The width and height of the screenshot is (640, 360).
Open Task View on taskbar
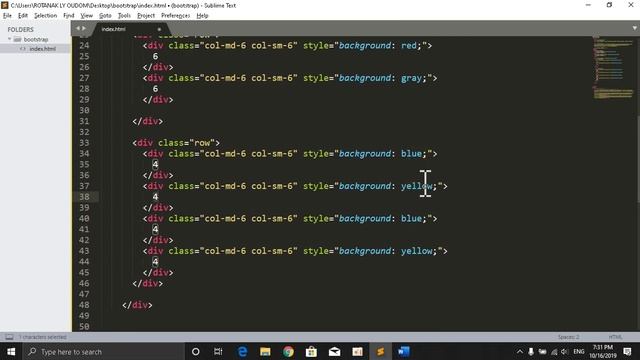[218, 351]
